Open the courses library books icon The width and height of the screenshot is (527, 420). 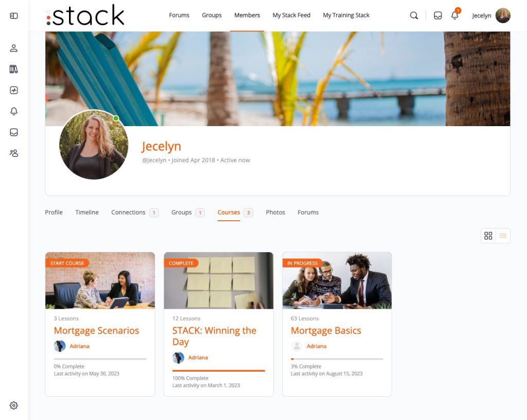coord(14,69)
